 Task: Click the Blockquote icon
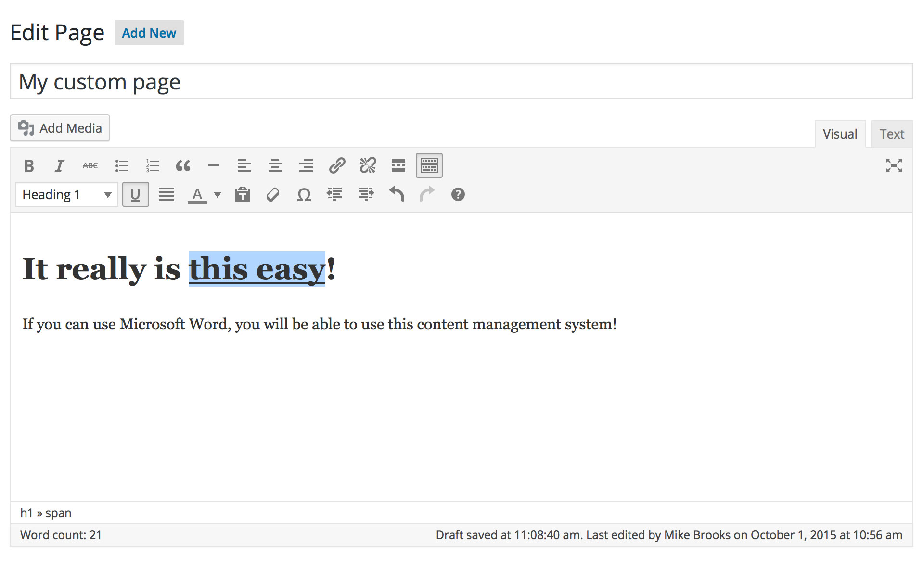point(183,166)
